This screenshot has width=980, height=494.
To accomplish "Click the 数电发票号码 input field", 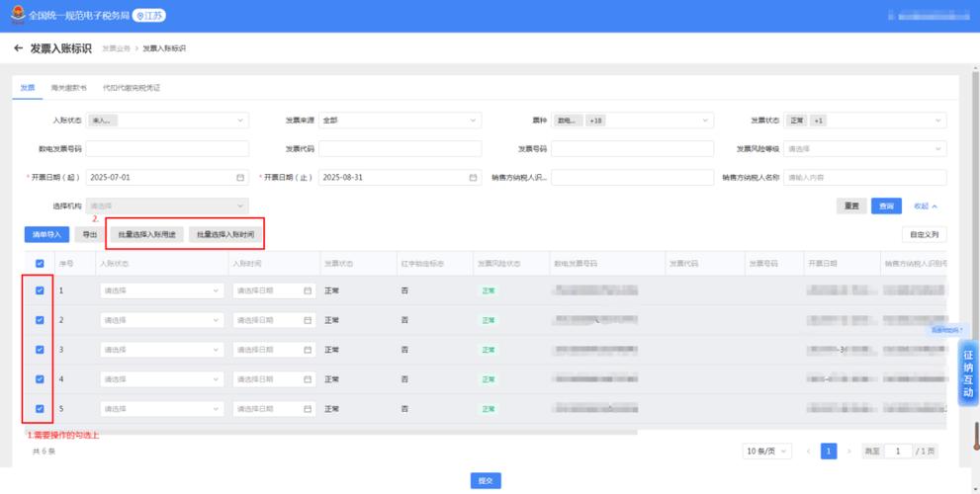I will pos(167,149).
